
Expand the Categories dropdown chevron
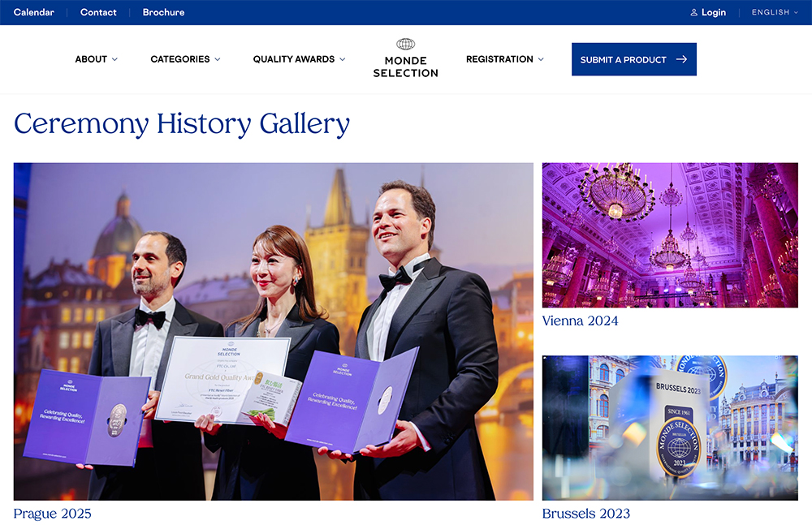(218, 59)
